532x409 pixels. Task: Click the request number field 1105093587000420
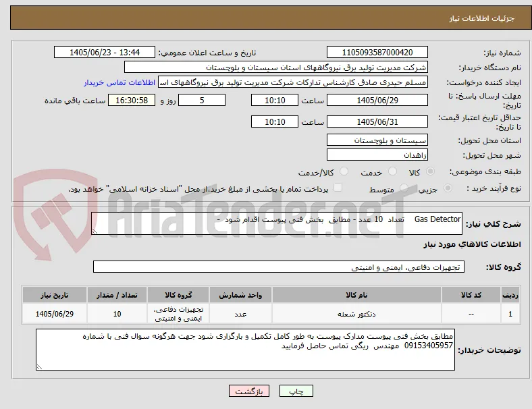point(377,52)
